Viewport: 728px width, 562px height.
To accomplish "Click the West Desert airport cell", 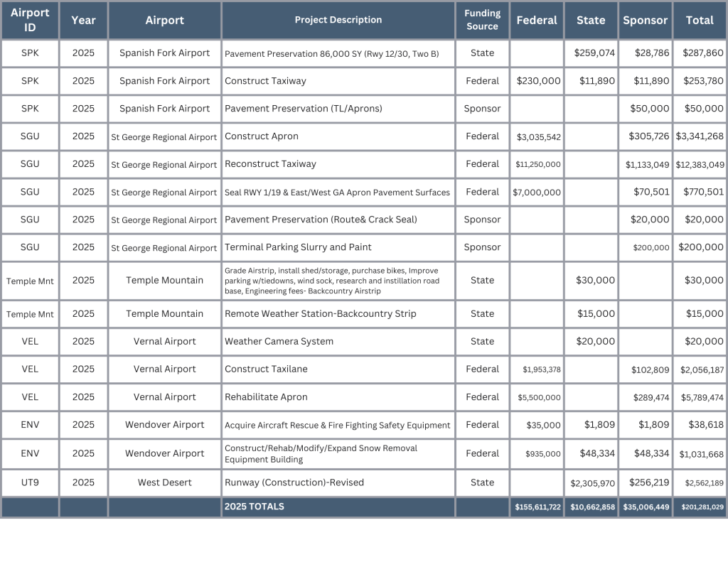I will (164, 482).
